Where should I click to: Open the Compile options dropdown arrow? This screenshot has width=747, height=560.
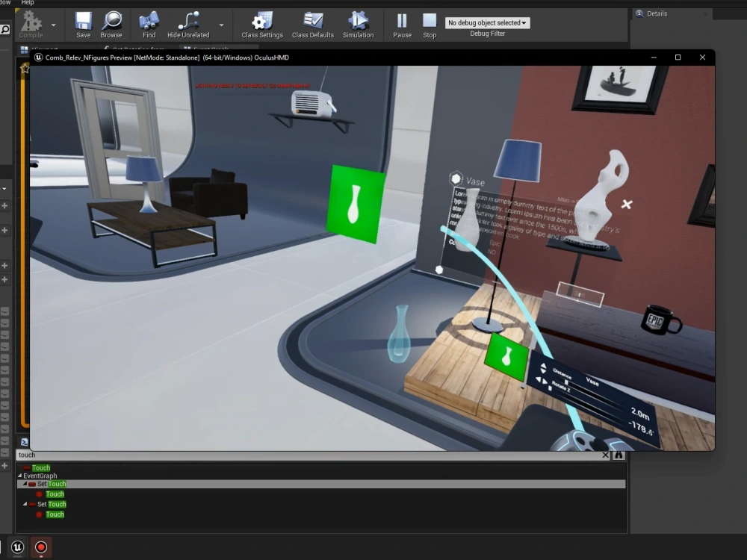click(x=53, y=25)
